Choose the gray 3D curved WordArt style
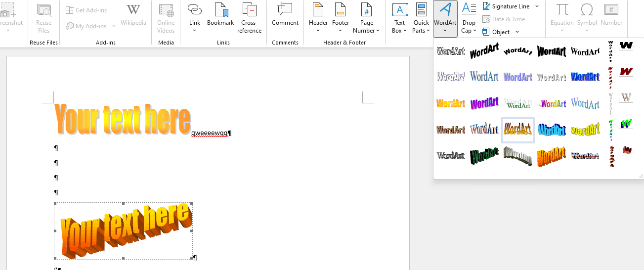 518,156
